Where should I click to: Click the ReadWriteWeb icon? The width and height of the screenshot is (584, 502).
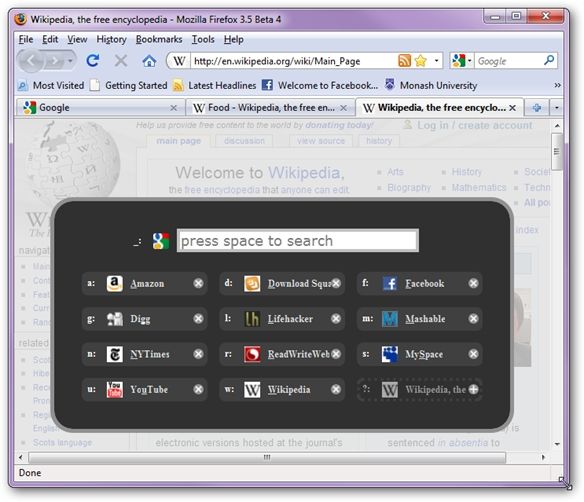pyautogui.click(x=252, y=354)
